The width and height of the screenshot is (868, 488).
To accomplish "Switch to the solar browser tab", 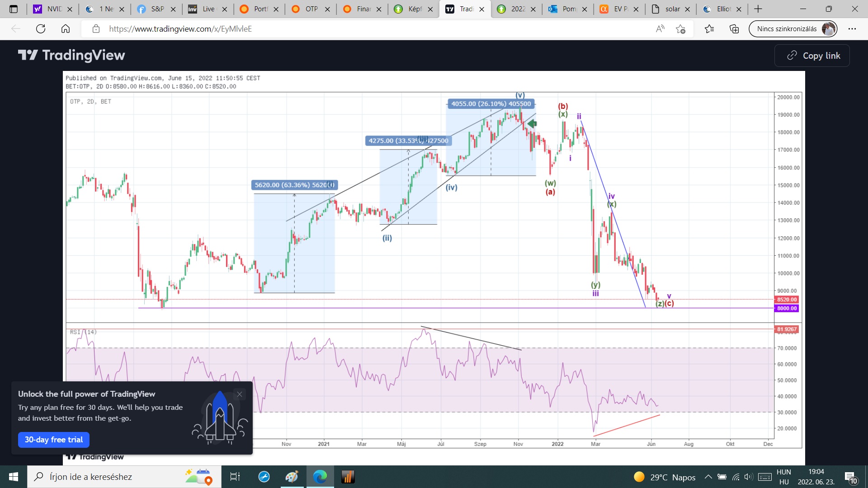I will pyautogui.click(x=672, y=9).
